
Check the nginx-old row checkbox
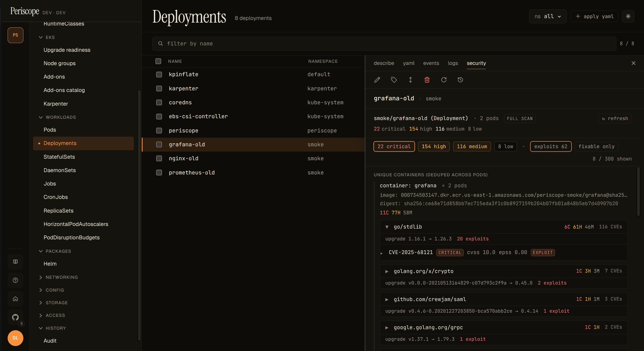click(x=159, y=158)
